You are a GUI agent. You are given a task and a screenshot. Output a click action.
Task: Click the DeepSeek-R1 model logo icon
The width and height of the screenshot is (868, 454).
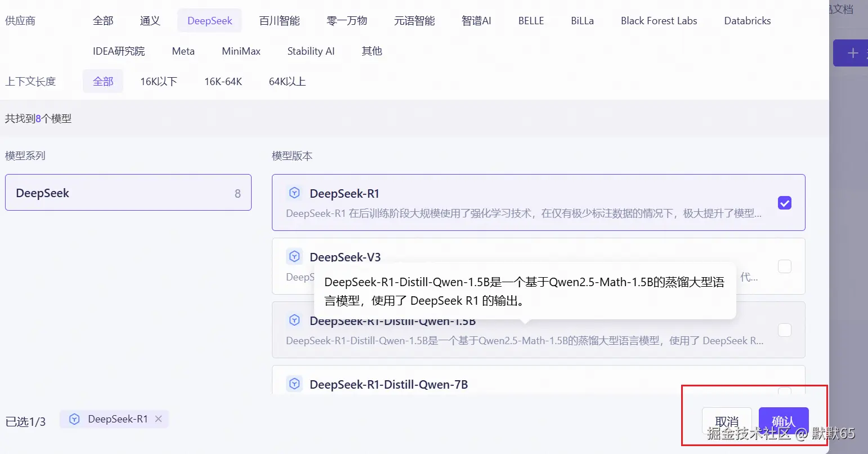[294, 193]
